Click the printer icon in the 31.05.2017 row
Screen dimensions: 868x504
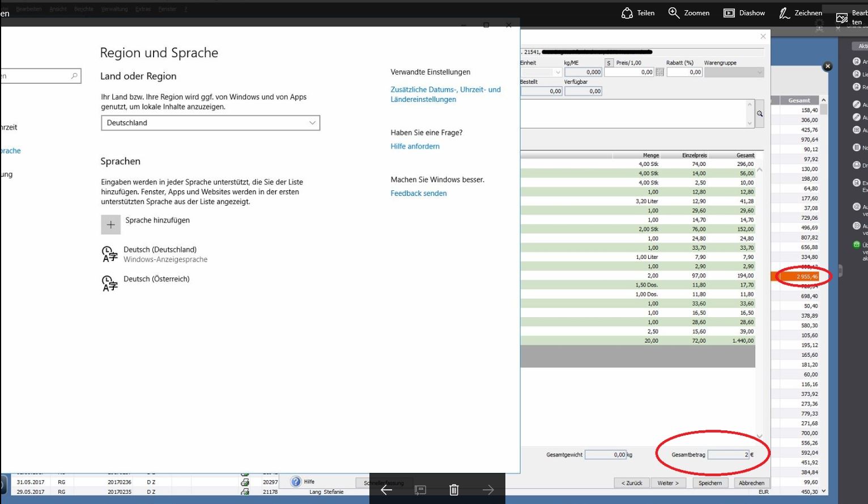(x=245, y=482)
